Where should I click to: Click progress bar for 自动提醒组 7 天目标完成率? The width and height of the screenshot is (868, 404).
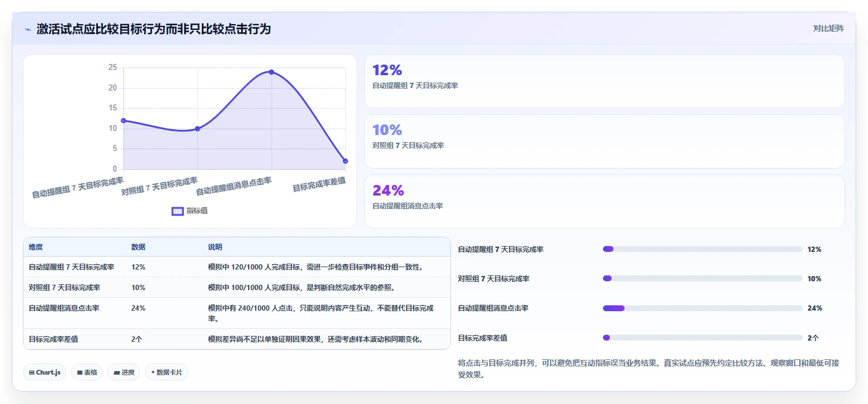(x=703, y=249)
